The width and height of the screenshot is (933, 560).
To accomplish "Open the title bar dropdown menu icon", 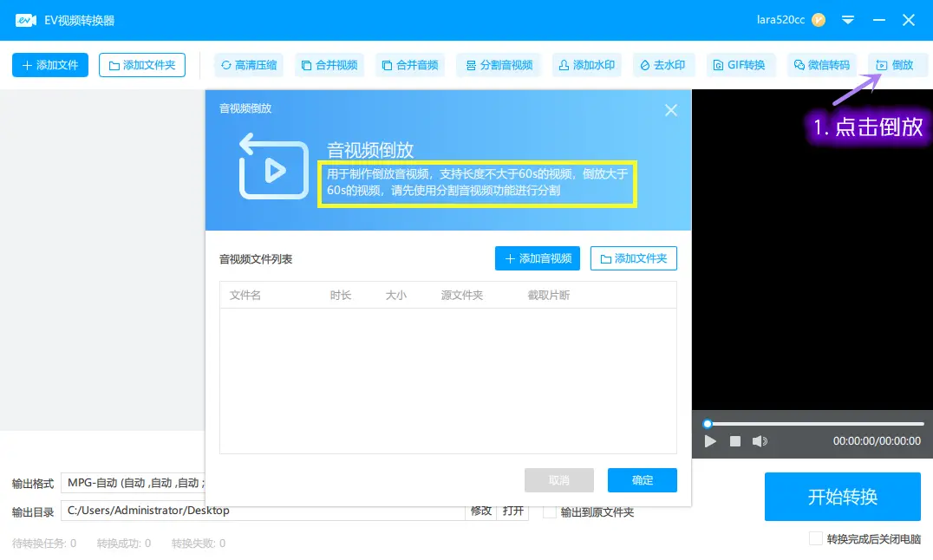I will (848, 20).
